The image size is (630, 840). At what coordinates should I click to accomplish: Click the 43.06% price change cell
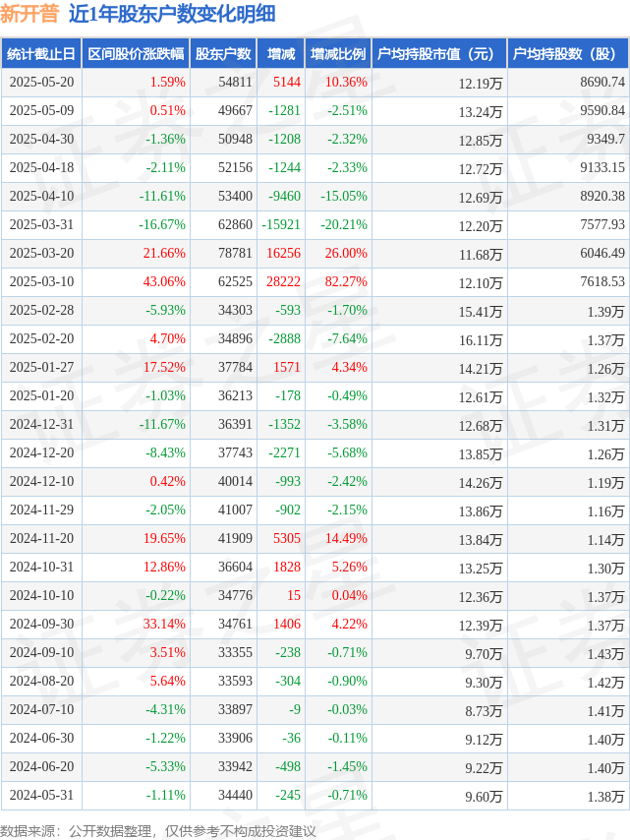[x=164, y=281]
